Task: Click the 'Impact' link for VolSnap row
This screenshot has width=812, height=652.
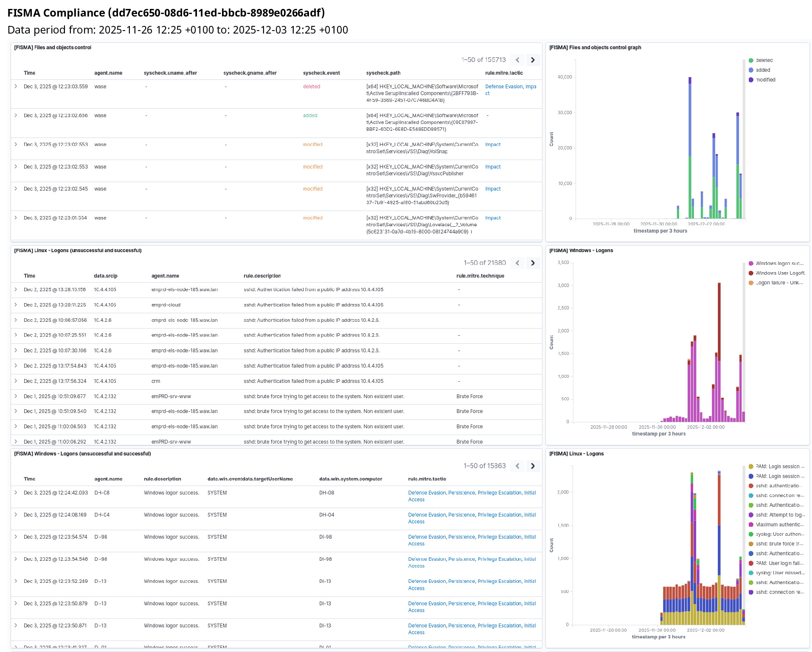Action: tap(493, 145)
